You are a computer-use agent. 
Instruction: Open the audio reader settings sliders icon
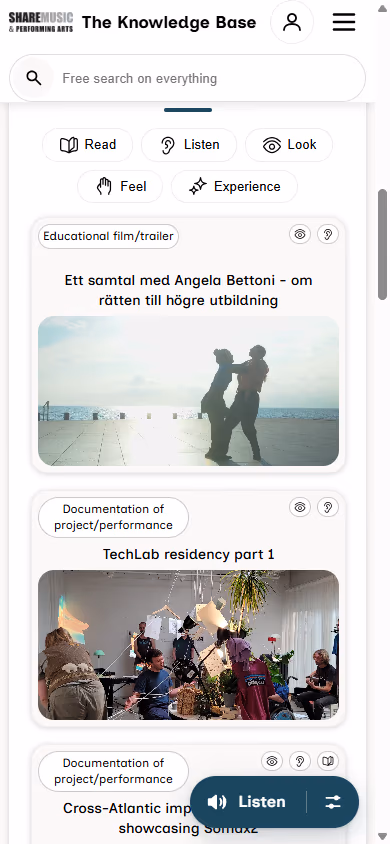coord(333,802)
